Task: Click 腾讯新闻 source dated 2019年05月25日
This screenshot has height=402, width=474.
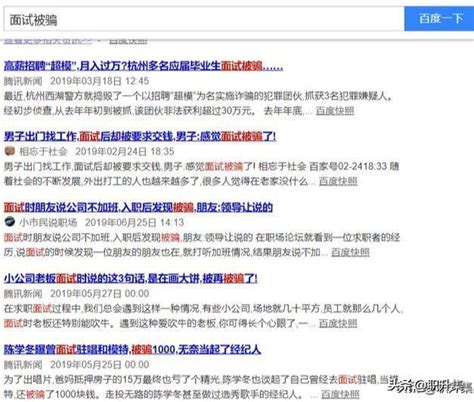Action: (x=23, y=365)
